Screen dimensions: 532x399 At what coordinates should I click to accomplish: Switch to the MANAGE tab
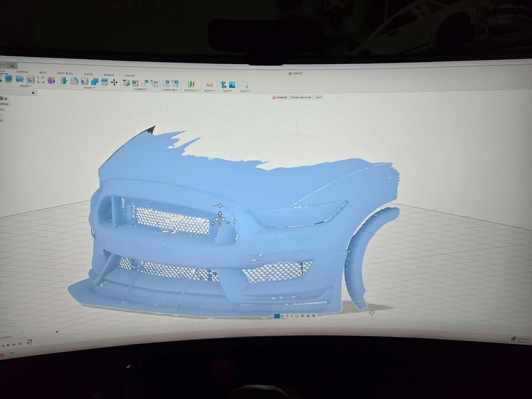[x=109, y=75]
